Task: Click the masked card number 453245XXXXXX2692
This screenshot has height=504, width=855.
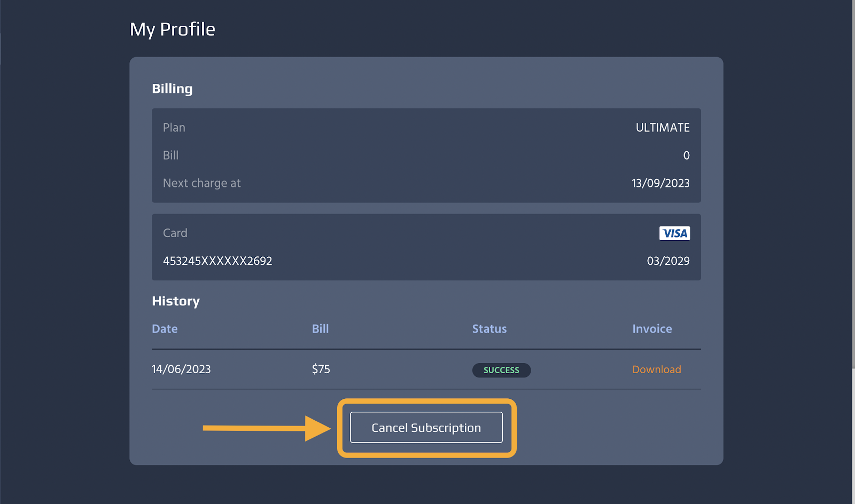Action: 217,261
